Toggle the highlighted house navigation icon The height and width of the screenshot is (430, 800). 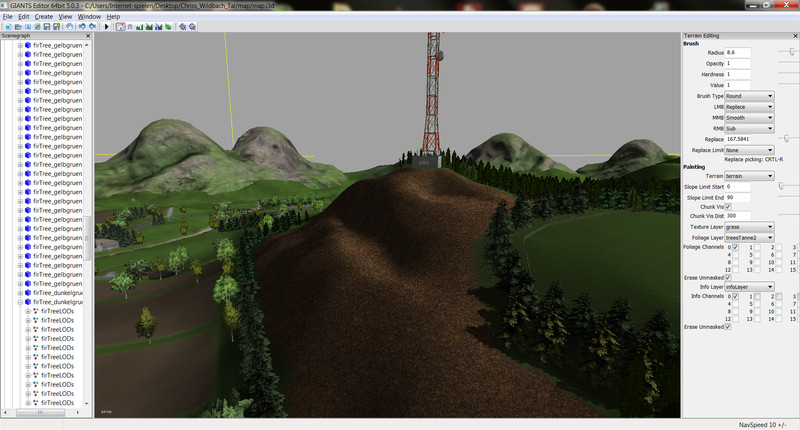[x=120, y=27]
